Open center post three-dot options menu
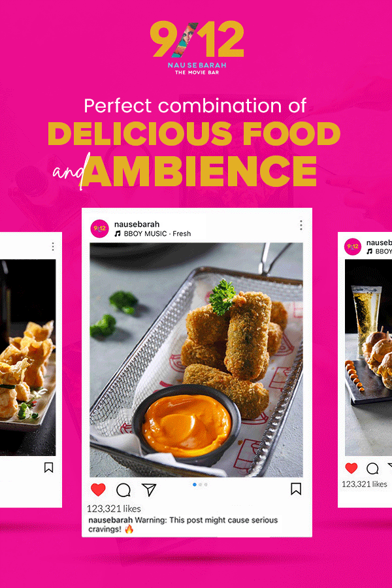Image resolution: width=392 pixels, height=588 pixels. [x=301, y=225]
